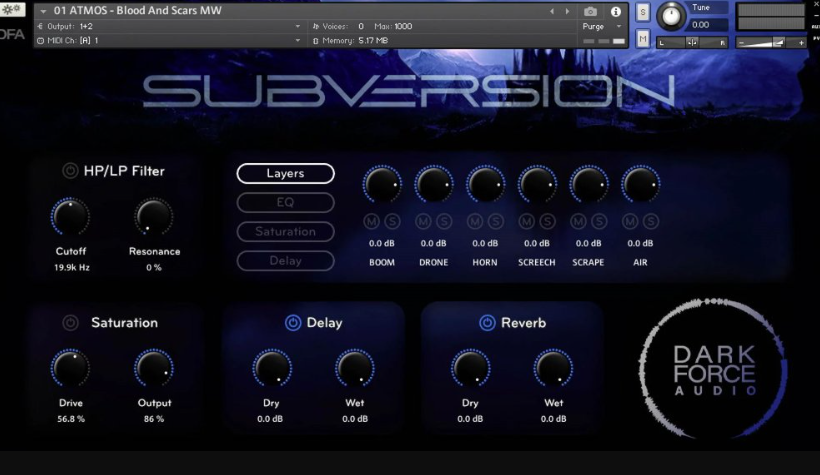820x475 pixels.
Task: Click the wrench gear icon at top-left
Action: tap(12, 9)
